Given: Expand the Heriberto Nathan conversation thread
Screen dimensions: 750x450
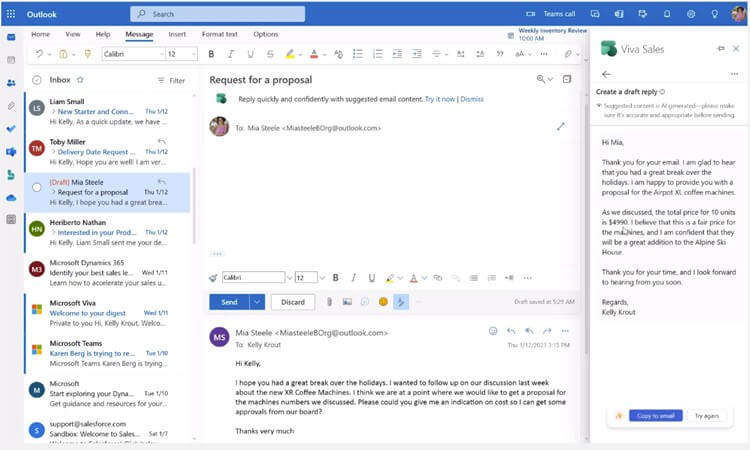Looking at the screenshot, I should point(54,232).
